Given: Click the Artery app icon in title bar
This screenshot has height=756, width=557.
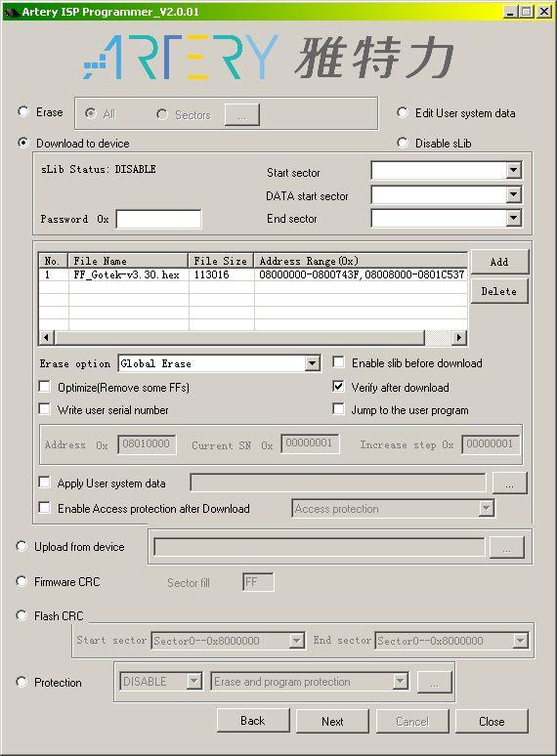Looking at the screenshot, I should [12, 12].
